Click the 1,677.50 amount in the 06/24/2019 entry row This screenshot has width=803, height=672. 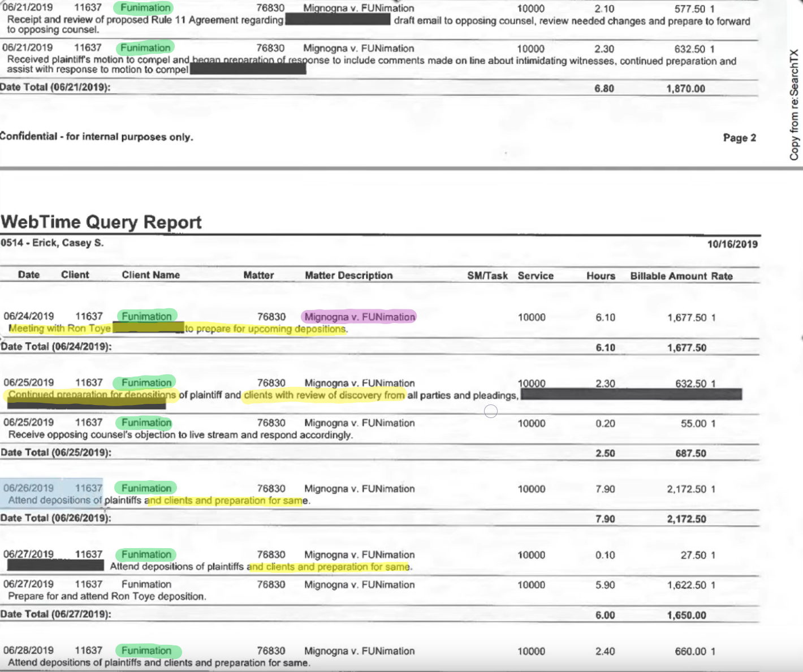pyautogui.click(x=687, y=317)
